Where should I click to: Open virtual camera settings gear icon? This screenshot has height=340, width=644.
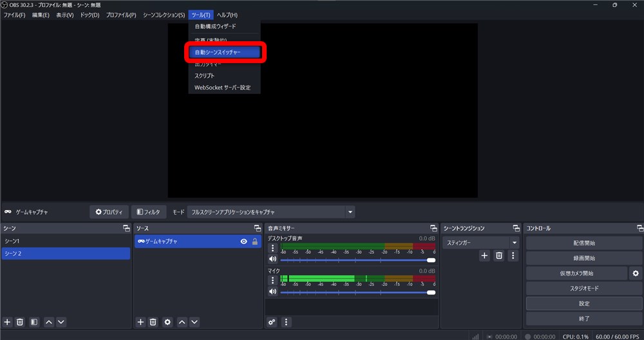(636, 273)
